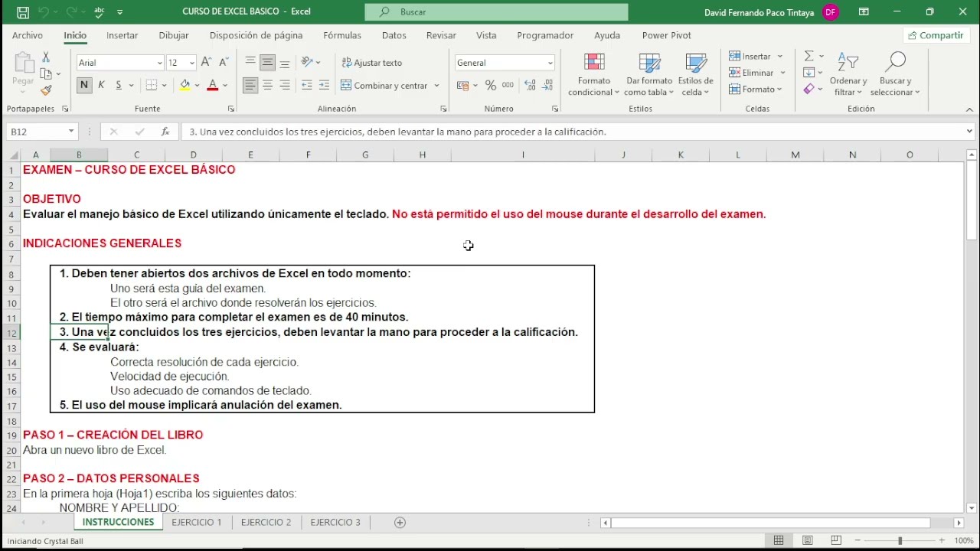Click the Clear eraser icon
Screen dimensions: 980x551
coord(809,90)
